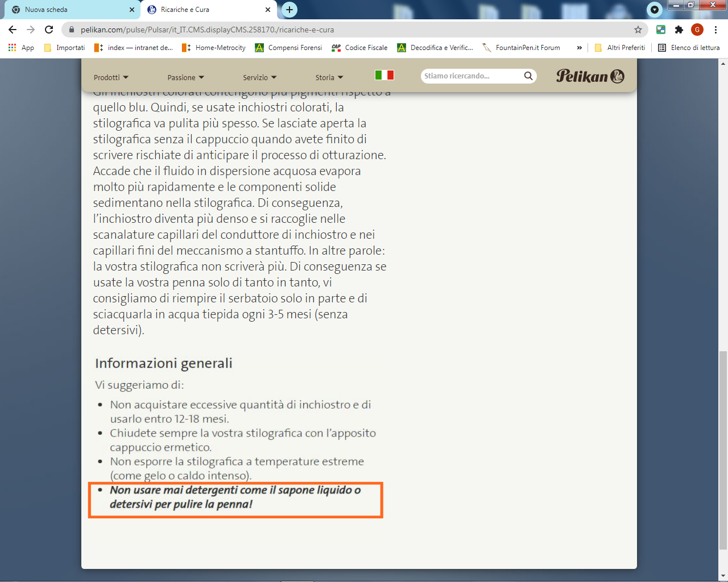The width and height of the screenshot is (728, 582).
Task: Reload the page with refresh icon
Action: (x=49, y=30)
